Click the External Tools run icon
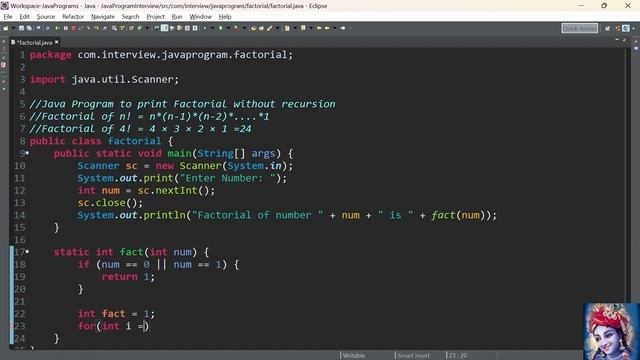 click(237, 28)
